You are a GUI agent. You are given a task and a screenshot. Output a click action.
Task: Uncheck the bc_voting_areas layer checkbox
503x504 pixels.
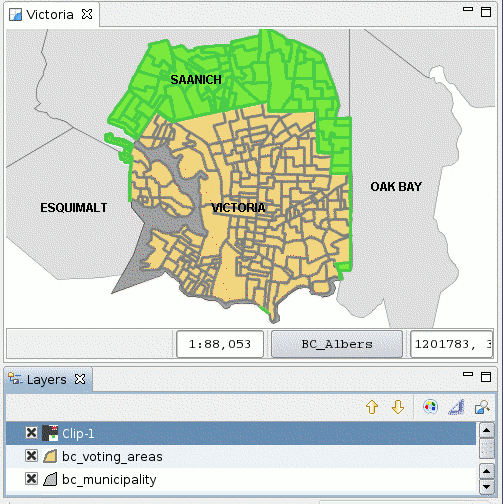click(x=31, y=456)
